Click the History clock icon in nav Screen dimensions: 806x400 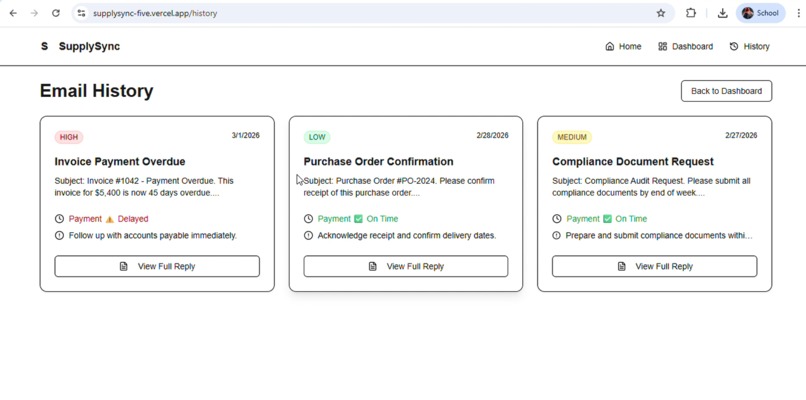point(734,47)
